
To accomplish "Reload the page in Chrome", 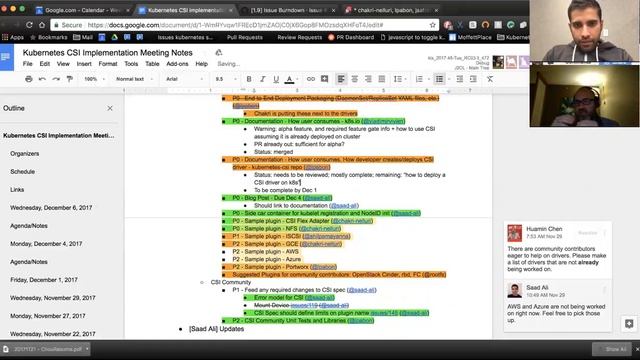I will pyautogui.click(x=29, y=25).
